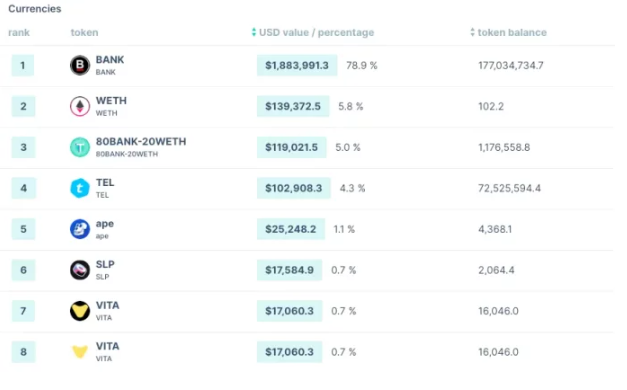Viewport: 627px width, 390px height.
Task: Click the ape token logo icon
Action: click(80, 229)
